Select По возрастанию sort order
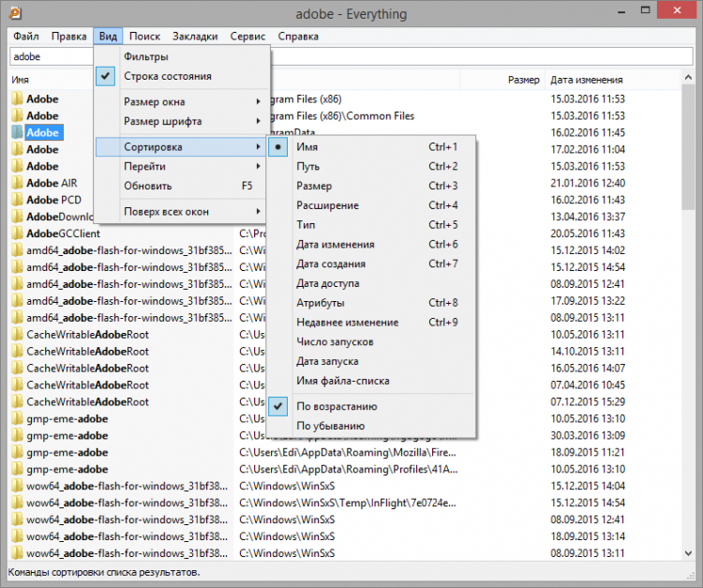Screen dimensions: 703x588 [372, 406]
